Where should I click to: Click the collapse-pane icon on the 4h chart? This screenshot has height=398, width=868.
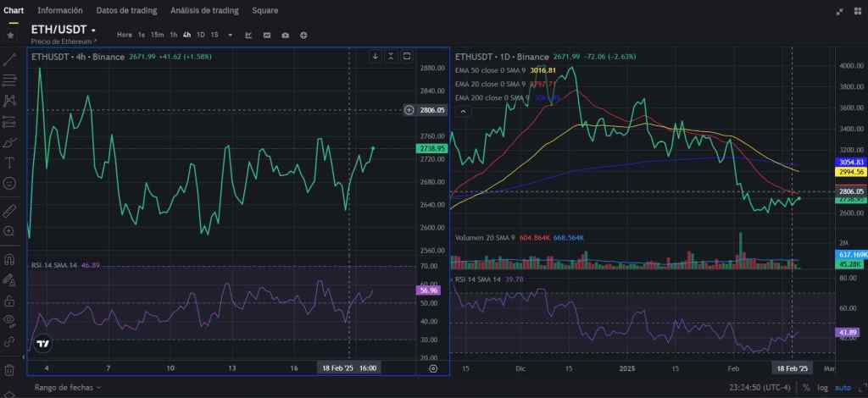click(391, 56)
